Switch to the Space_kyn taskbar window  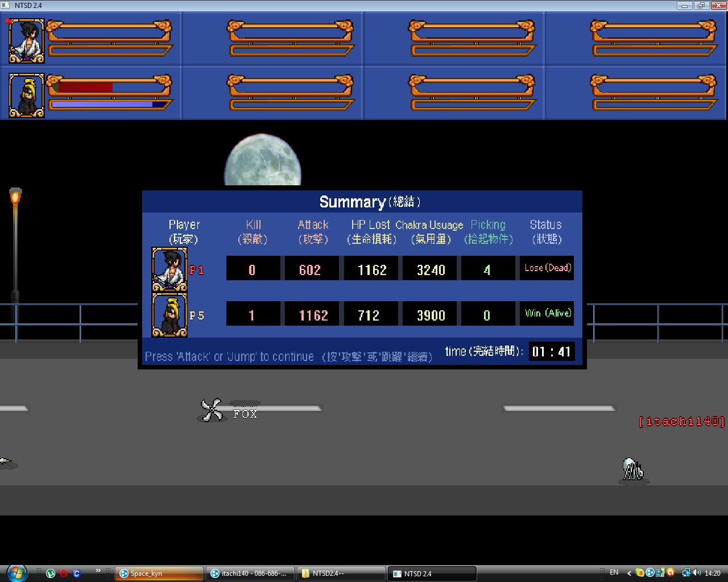click(159, 573)
